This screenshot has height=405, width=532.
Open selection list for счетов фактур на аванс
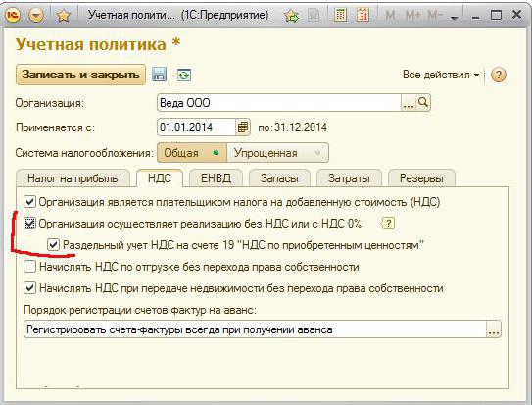point(494,329)
